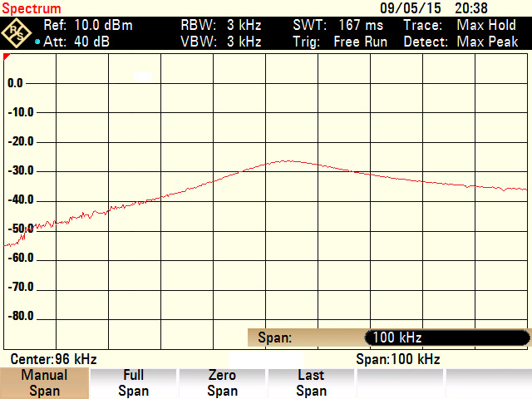Click the -40.0 y-axis label
This screenshot has width=532, height=399.
pos(21,199)
